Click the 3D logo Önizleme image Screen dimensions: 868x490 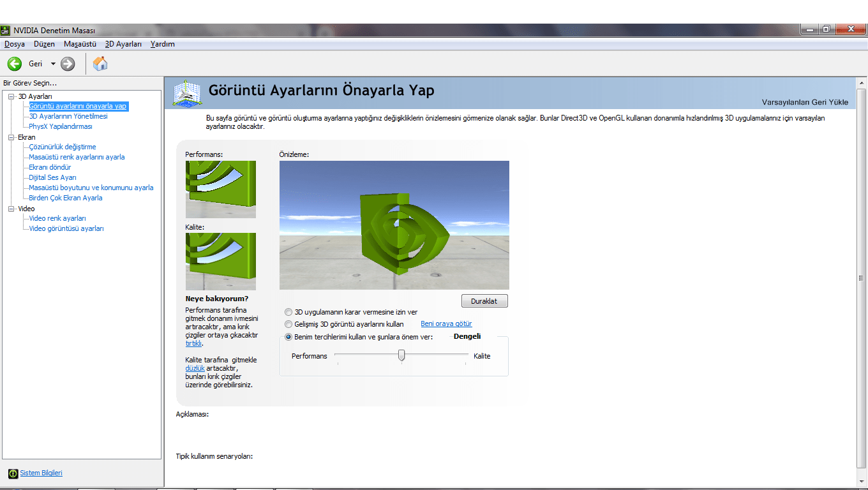pos(394,225)
